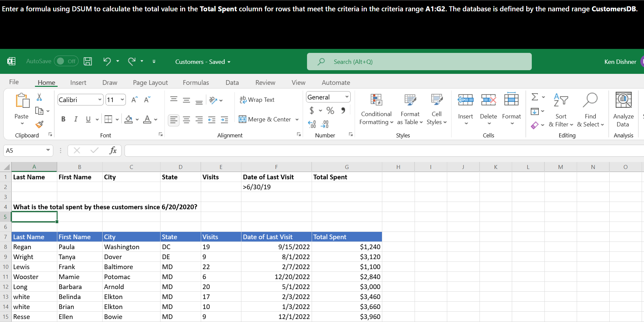Toggle Bold formatting
The width and height of the screenshot is (644, 322).
pos(63,119)
